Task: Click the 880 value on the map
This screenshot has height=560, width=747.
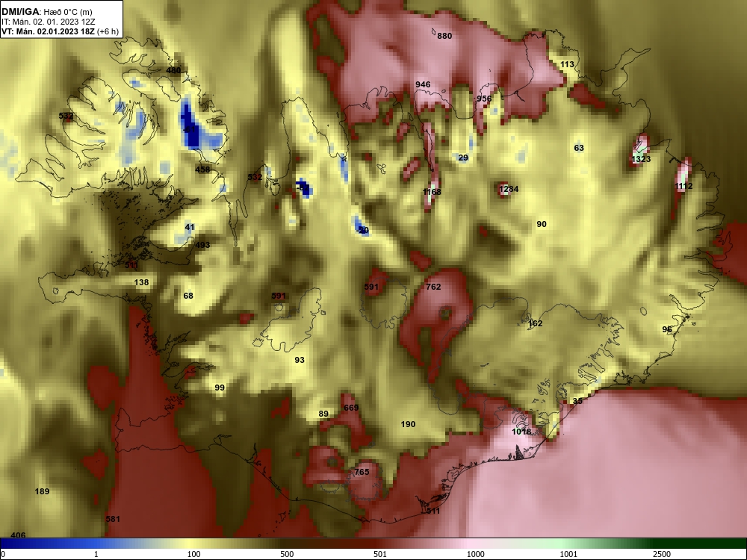Action: (x=444, y=36)
